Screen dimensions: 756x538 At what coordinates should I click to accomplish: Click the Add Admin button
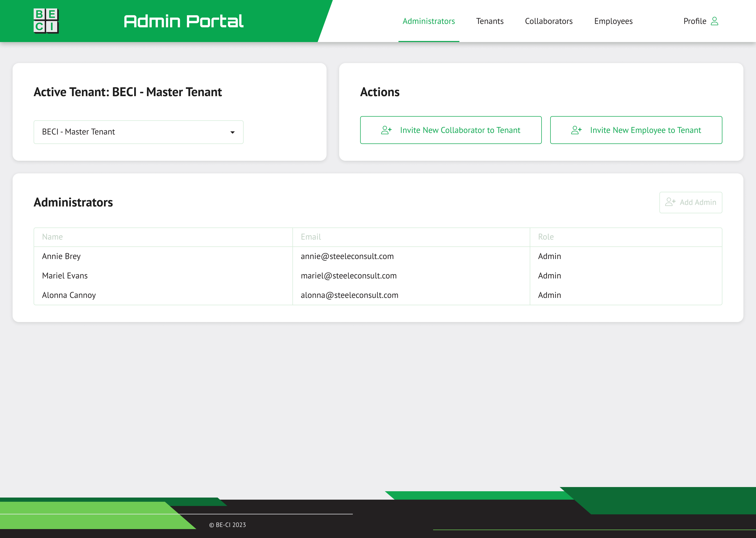pyautogui.click(x=690, y=203)
